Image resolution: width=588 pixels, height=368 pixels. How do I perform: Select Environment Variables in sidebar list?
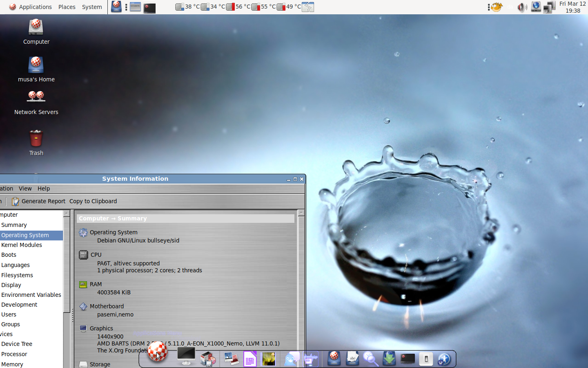(x=31, y=295)
